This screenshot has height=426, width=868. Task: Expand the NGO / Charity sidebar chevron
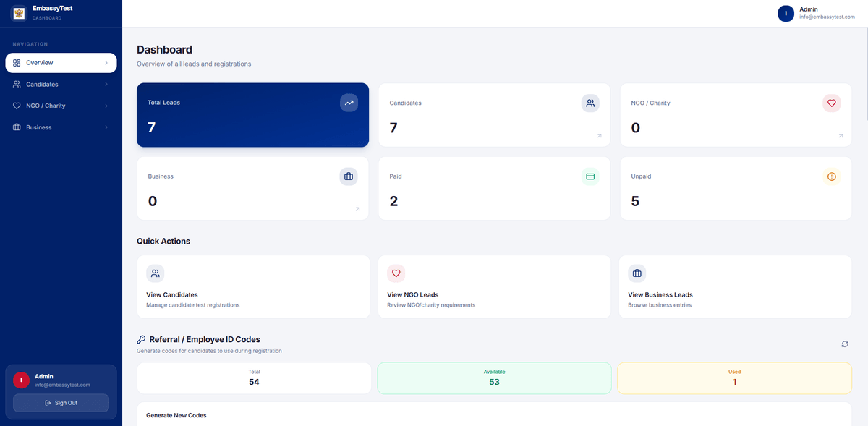(x=106, y=106)
